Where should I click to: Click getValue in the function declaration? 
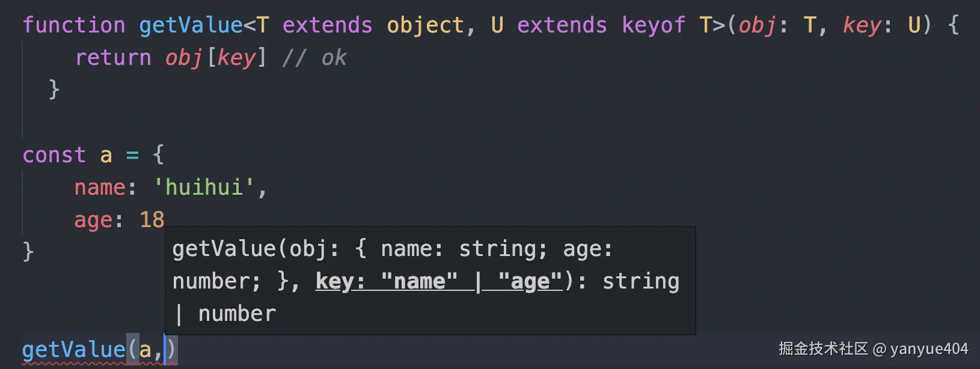click(191, 25)
